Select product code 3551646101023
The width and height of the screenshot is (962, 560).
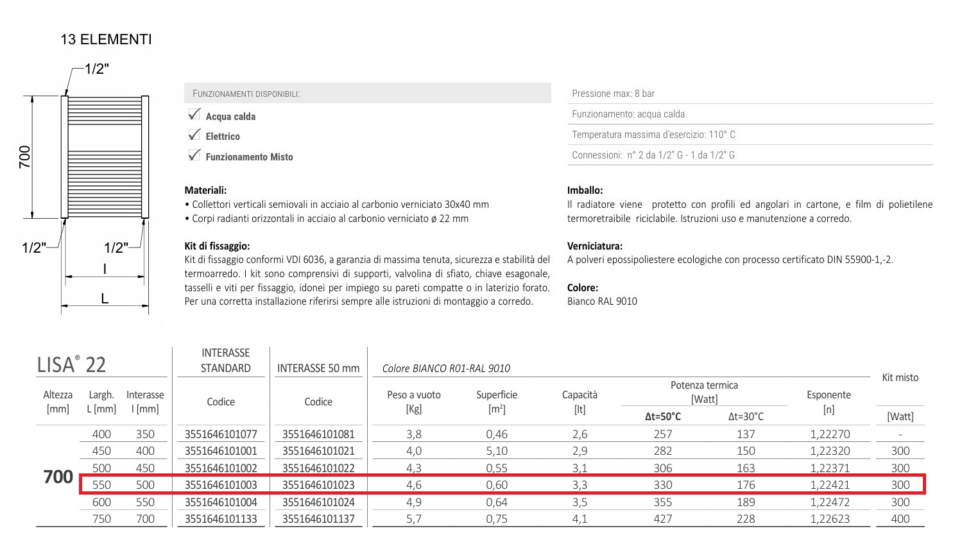pos(318,485)
